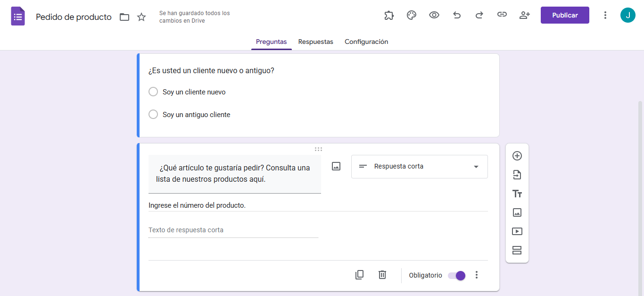Edit description Ingrese el número del producto
644x296 pixels.
click(318, 205)
